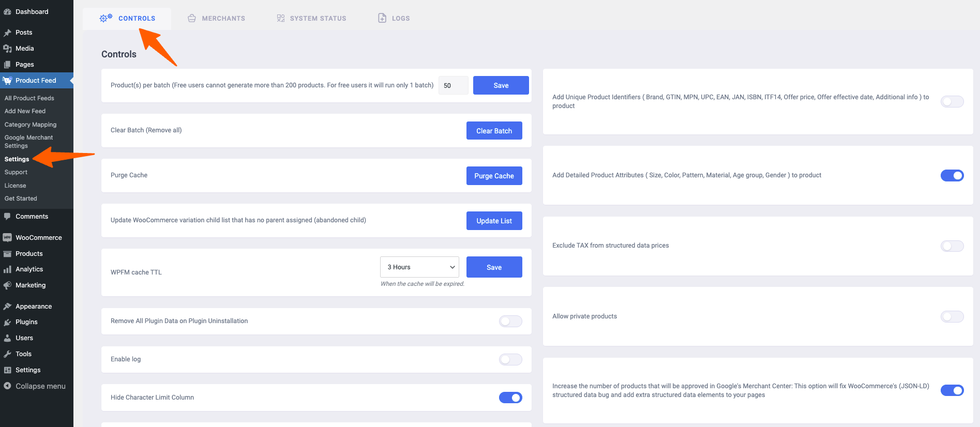
Task: Turn on the Enable log switch
Action: [510, 359]
